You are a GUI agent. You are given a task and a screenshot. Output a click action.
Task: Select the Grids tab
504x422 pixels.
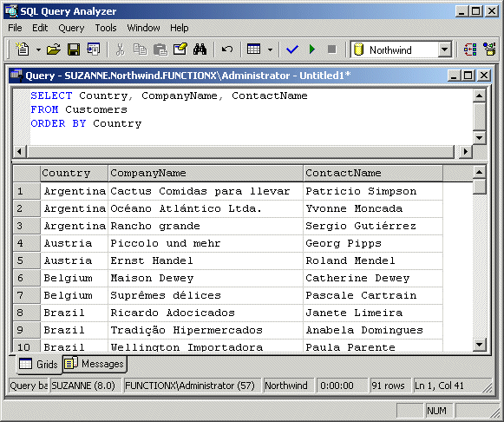click(39, 364)
